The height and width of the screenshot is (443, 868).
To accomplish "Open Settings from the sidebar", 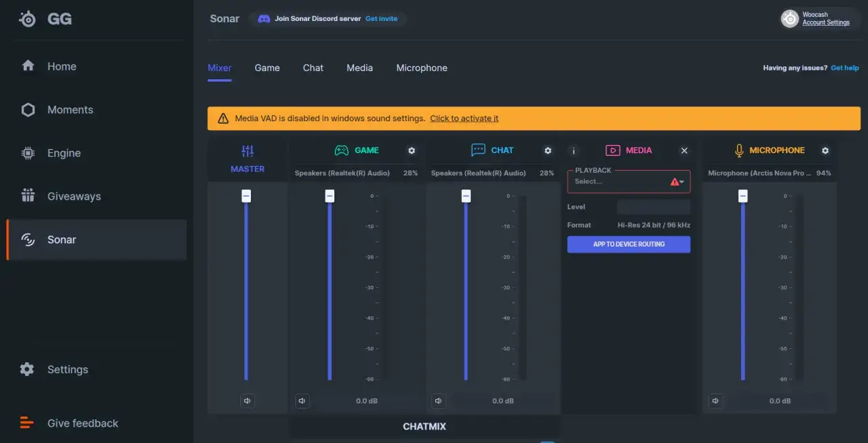I will coord(96,369).
